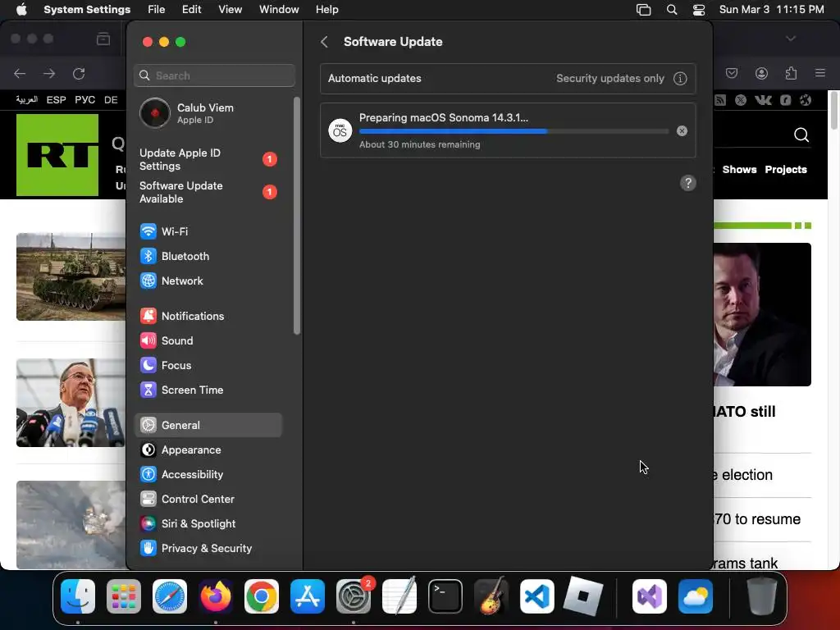Click Stage Manager icon in menu bar
This screenshot has height=630, width=840.
click(643, 10)
